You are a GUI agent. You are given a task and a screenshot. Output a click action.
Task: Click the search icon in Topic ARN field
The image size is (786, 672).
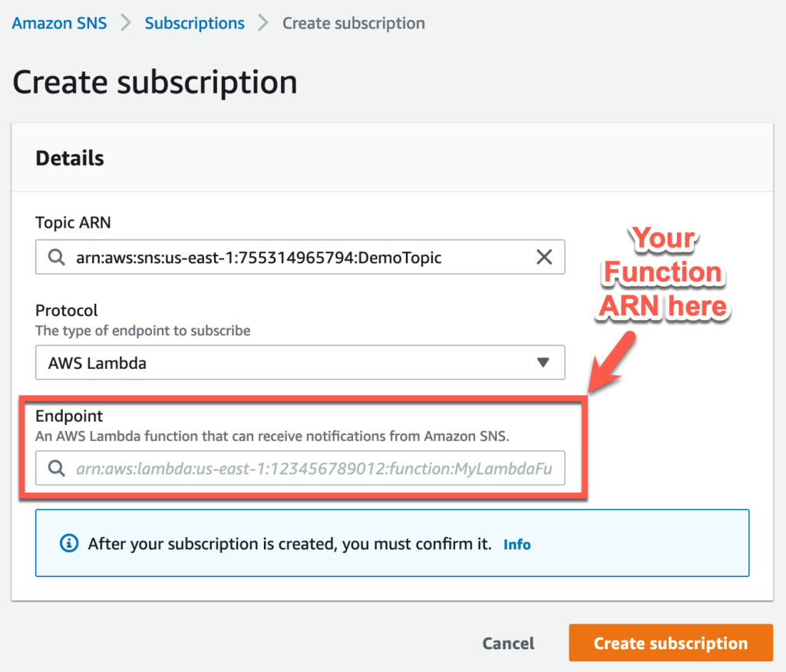pos(56,257)
